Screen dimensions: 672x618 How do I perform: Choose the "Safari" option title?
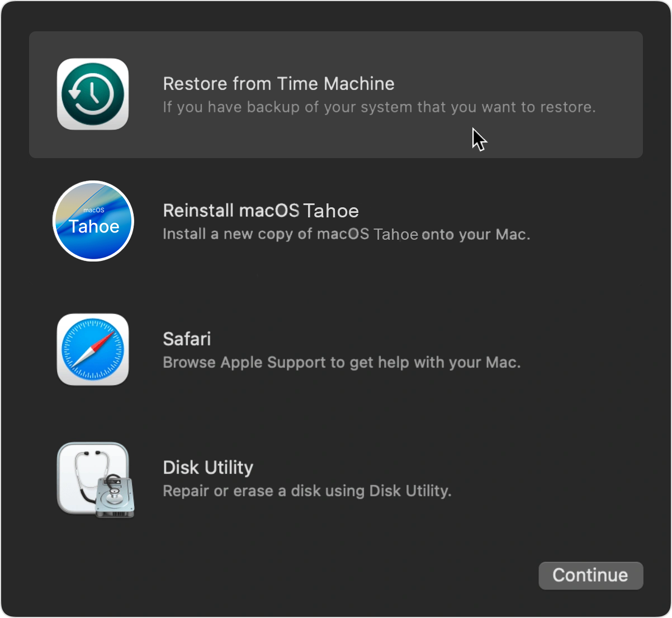pos(187,339)
